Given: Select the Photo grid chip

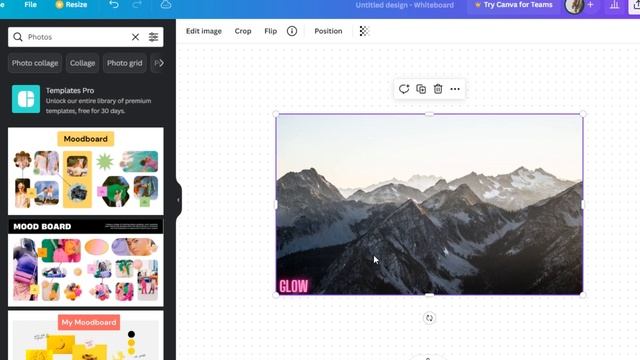Looking at the screenshot, I should (x=124, y=63).
